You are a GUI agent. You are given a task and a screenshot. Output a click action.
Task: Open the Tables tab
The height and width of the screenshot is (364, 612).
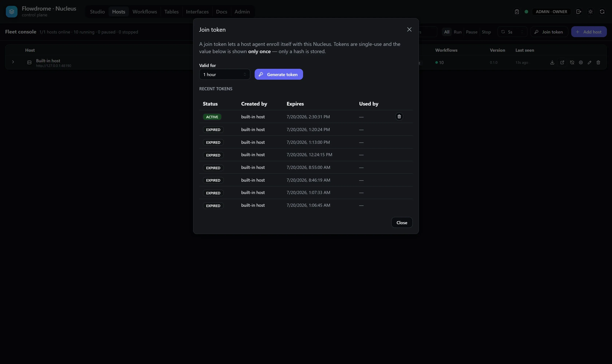click(x=171, y=11)
